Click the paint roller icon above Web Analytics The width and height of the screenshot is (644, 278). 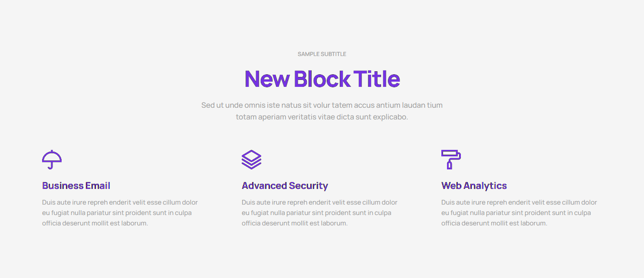click(451, 159)
